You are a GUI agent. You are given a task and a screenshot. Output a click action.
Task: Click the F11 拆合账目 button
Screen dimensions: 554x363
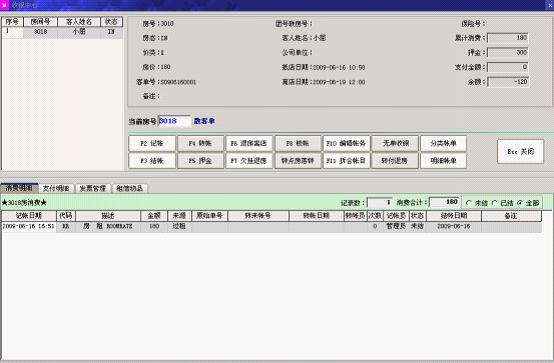tap(346, 160)
